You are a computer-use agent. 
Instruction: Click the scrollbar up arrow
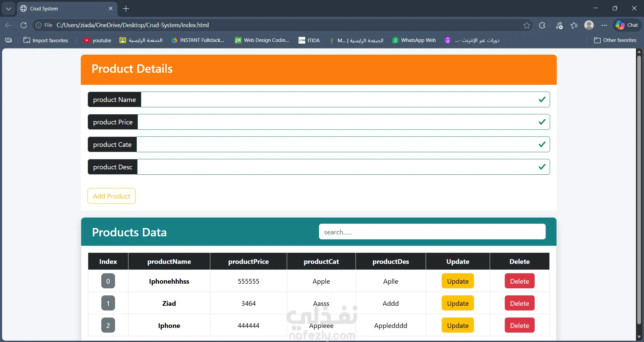click(x=639, y=52)
